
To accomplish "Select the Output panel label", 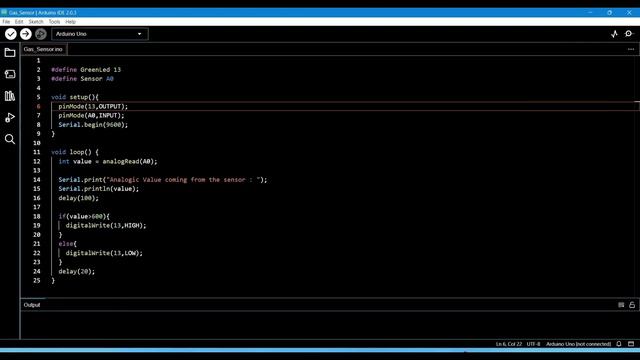I will 32,305.
